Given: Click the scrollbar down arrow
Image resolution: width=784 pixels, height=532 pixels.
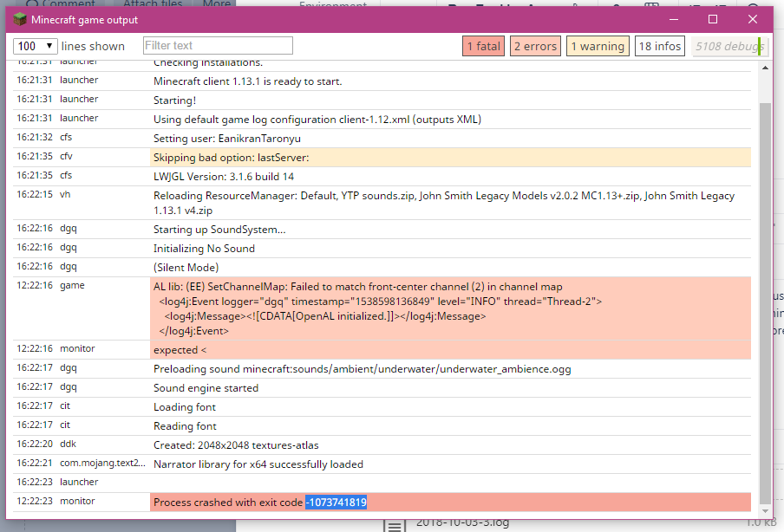Looking at the screenshot, I should point(765,512).
